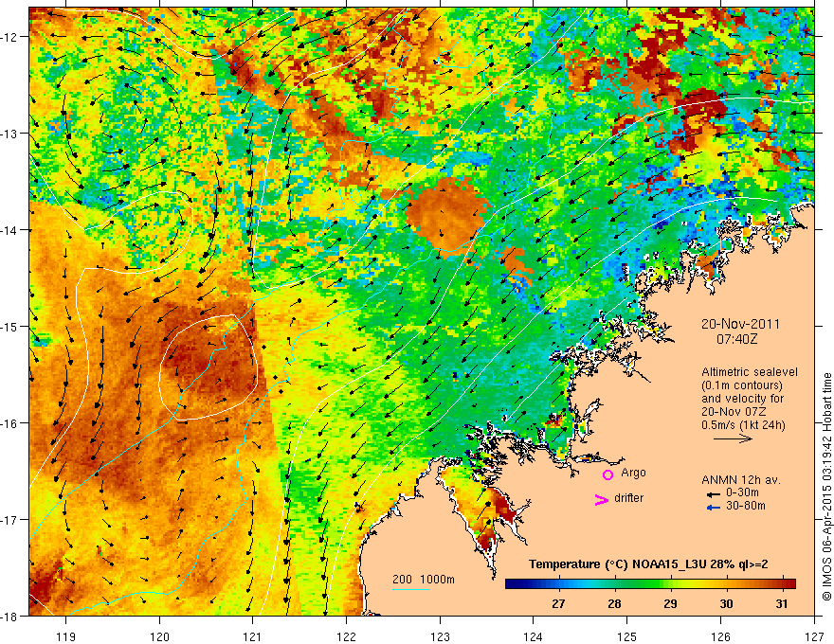Click longitude axis label 120
The width and height of the screenshot is (834, 644).
[x=159, y=636]
